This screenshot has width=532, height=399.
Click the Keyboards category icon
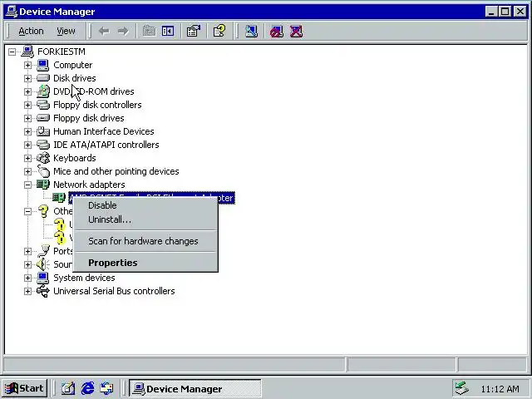(x=42, y=158)
